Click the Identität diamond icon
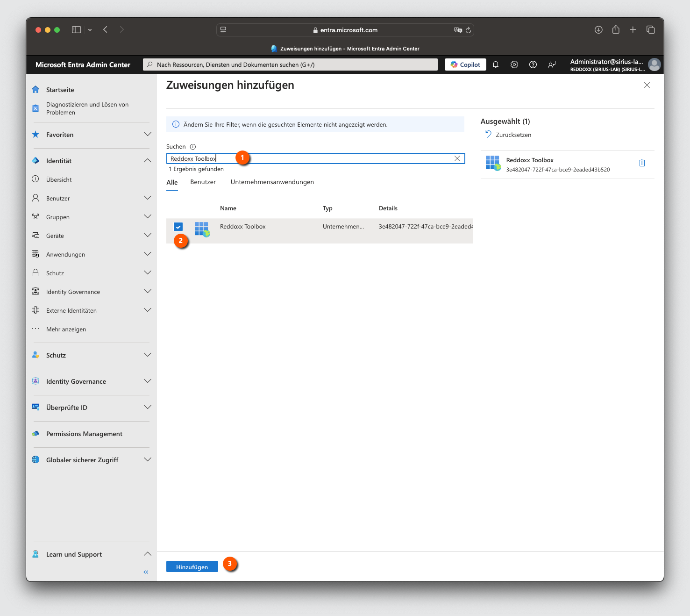Screen dimensions: 690x616 36,160
